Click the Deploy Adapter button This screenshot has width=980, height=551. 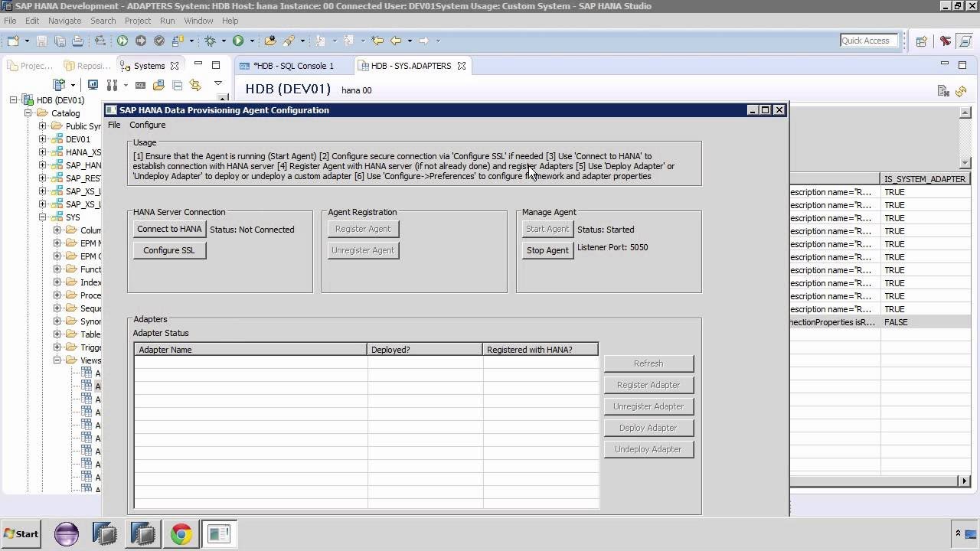pos(648,428)
